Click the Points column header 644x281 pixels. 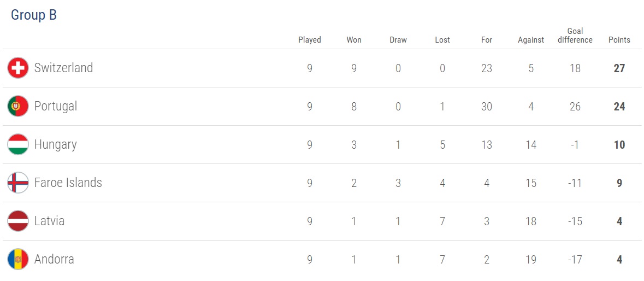(619, 40)
